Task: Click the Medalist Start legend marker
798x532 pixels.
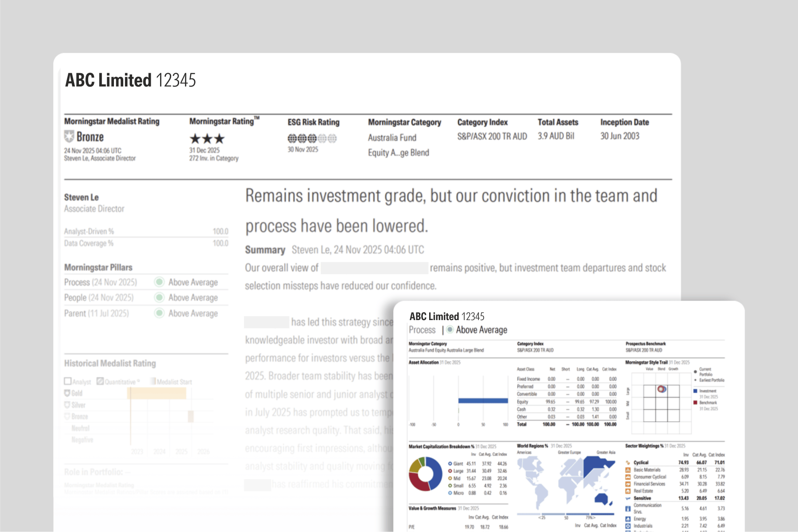Action: (x=153, y=381)
